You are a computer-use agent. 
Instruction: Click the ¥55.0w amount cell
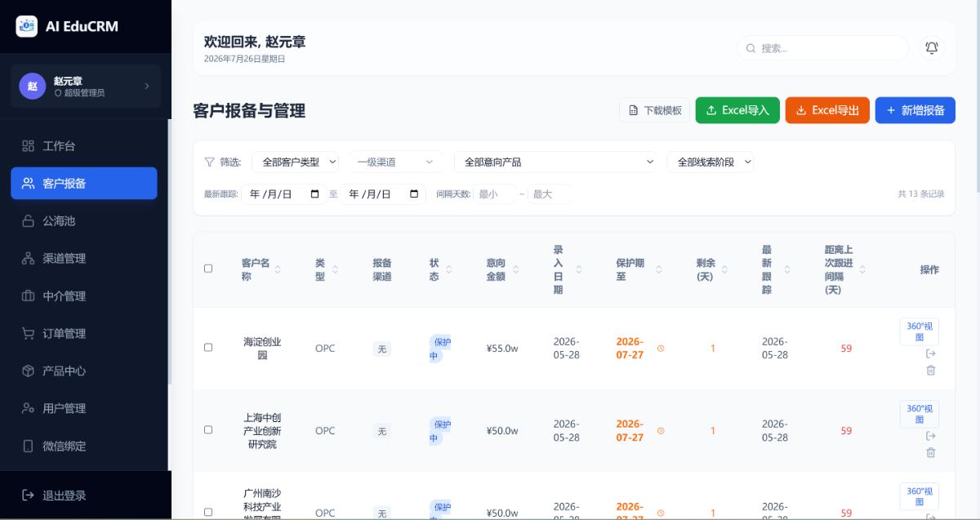[502, 349]
